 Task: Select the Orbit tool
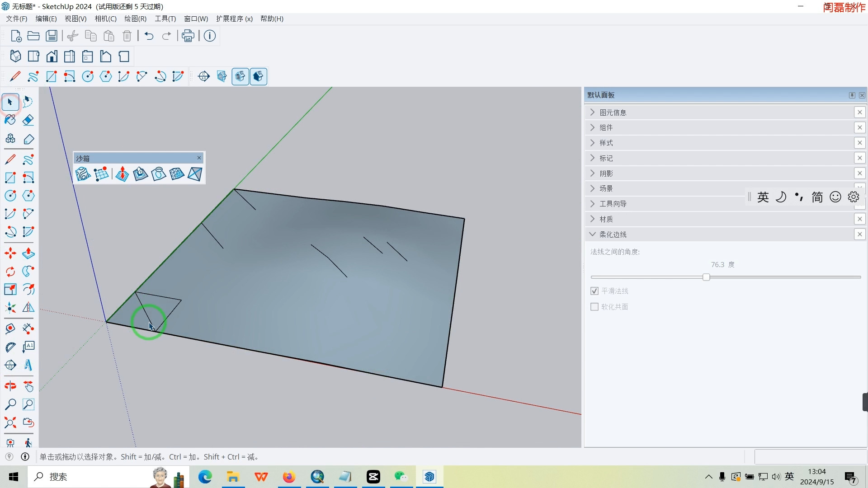10,386
